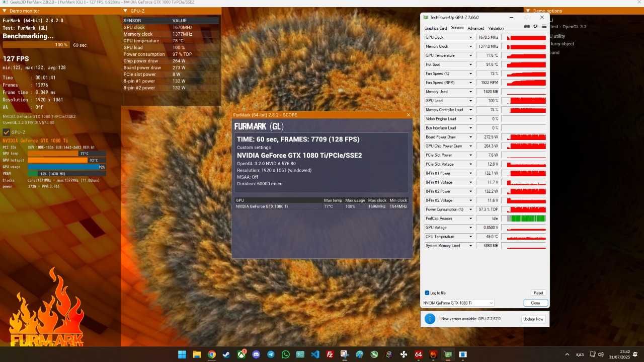
Task: Open PerfCap Reason sensor dropdown
Action: tap(471, 219)
